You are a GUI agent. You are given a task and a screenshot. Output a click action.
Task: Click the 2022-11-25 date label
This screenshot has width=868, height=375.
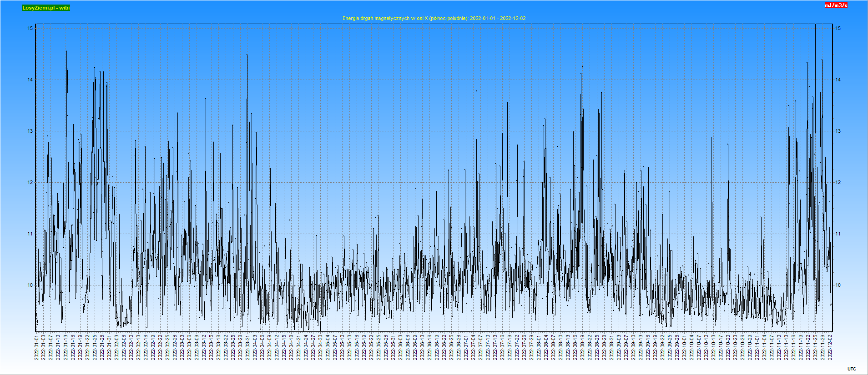tap(815, 348)
